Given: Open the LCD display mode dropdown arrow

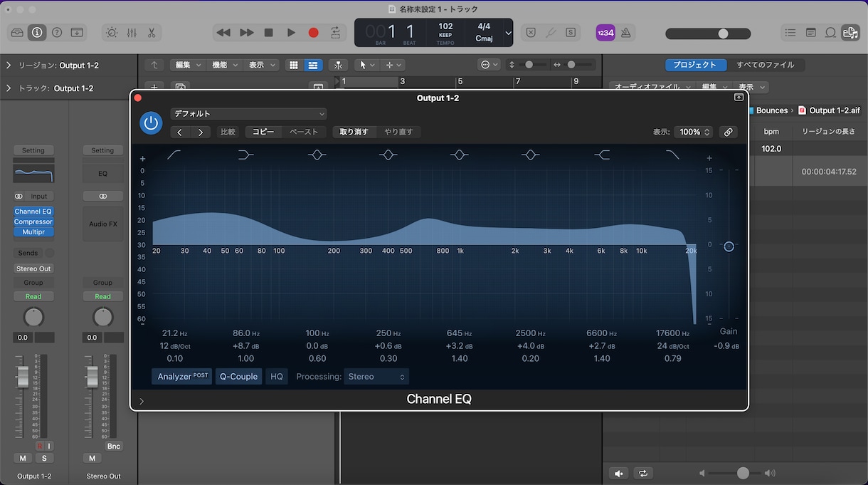Looking at the screenshot, I should 508,33.
